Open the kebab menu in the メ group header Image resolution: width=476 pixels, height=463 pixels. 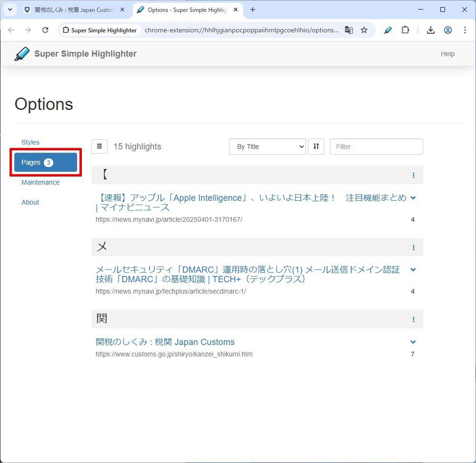[x=413, y=247]
